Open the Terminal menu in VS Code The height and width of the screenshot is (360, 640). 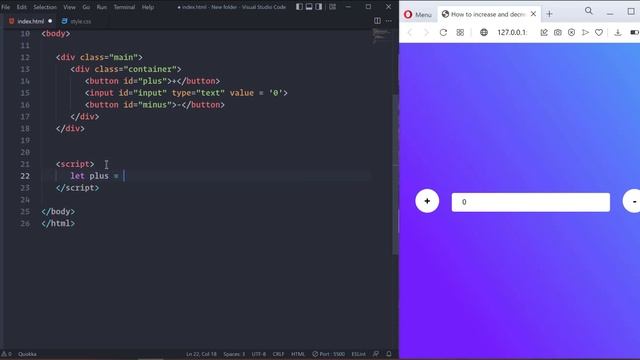pos(124,7)
